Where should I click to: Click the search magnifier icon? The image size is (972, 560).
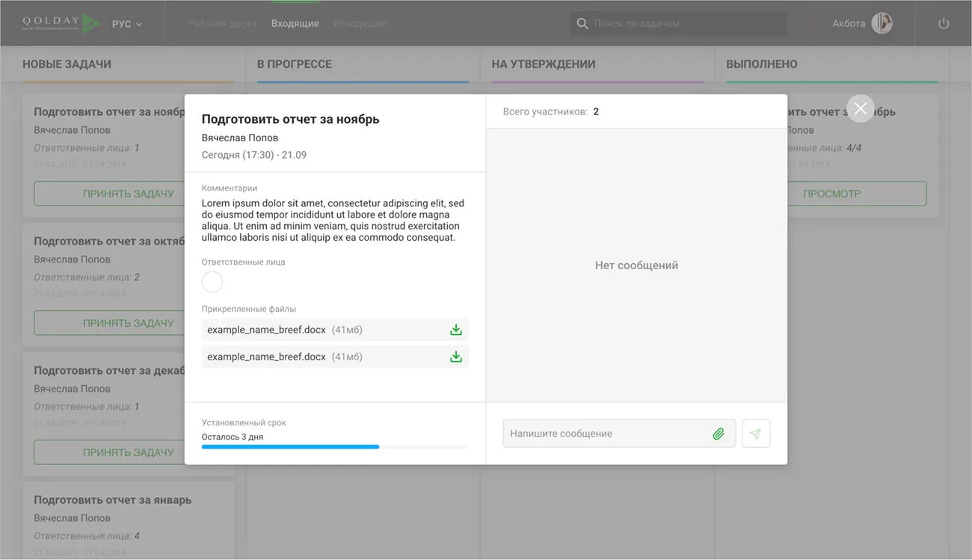point(582,24)
